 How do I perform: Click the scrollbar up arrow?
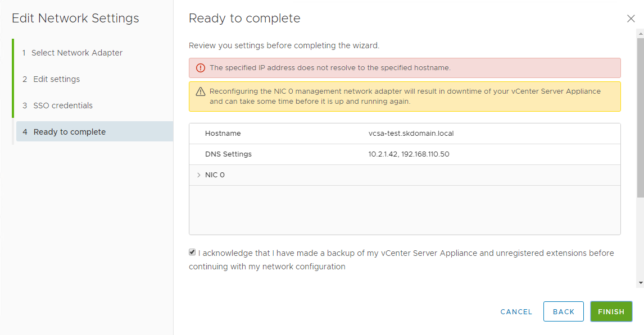640,33
